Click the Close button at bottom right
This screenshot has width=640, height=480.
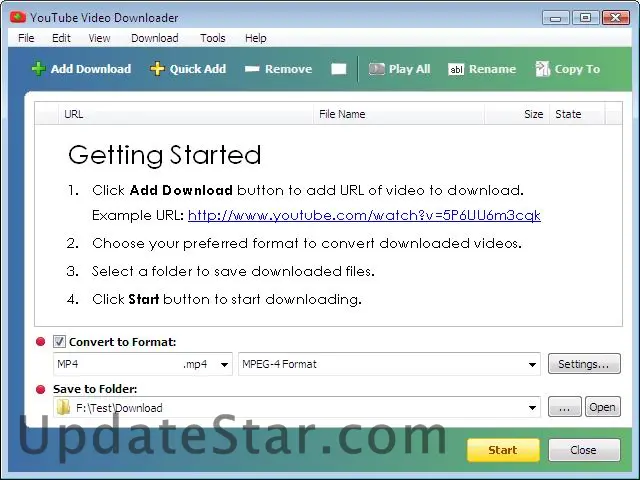(x=584, y=450)
